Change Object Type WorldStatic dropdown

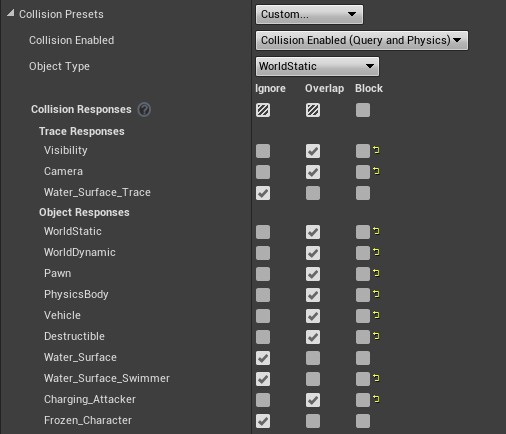[317, 66]
